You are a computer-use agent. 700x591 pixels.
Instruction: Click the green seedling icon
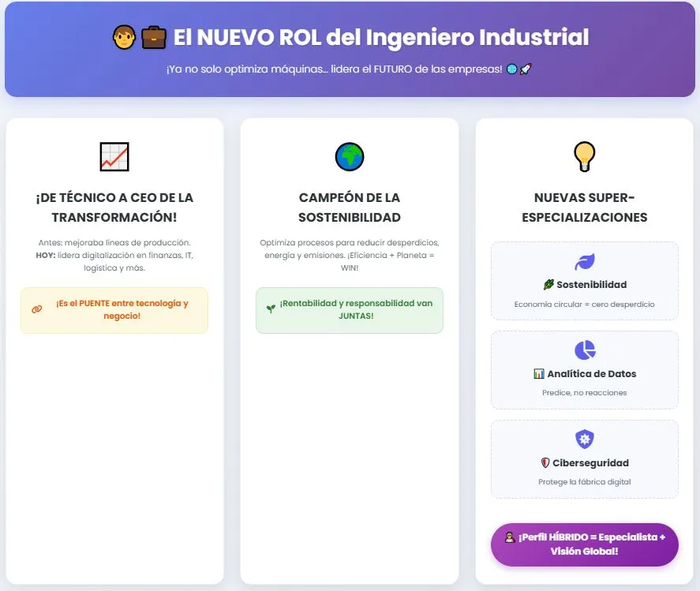(271, 309)
